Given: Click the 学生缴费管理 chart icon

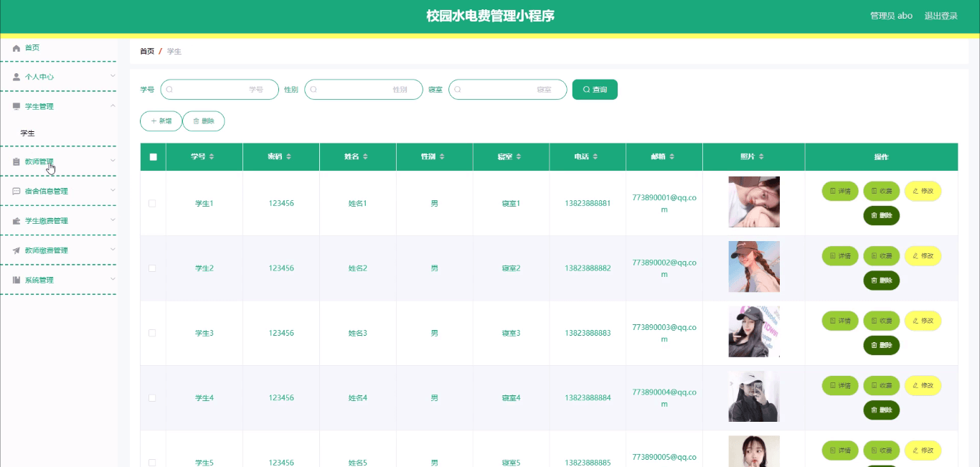Looking at the screenshot, I should pyautogui.click(x=16, y=220).
